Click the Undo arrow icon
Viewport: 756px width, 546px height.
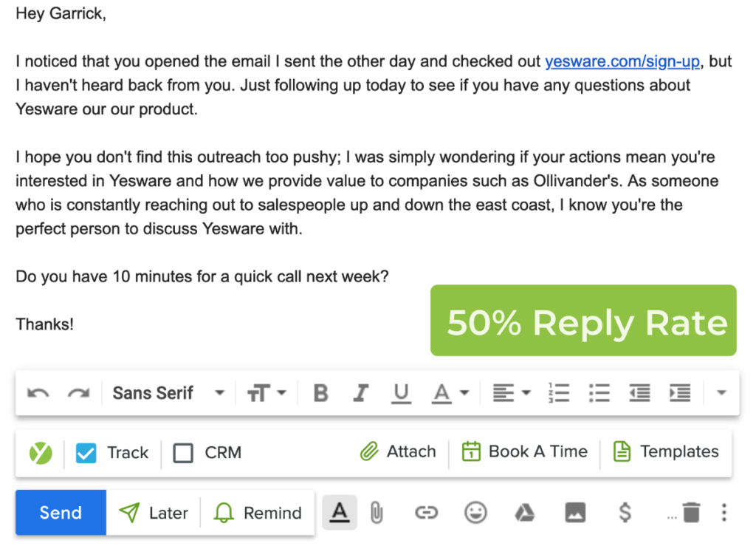pyautogui.click(x=38, y=392)
